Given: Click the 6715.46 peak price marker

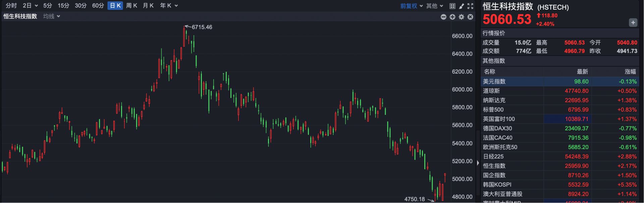Looking at the screenshot, I should click(202, 27).
